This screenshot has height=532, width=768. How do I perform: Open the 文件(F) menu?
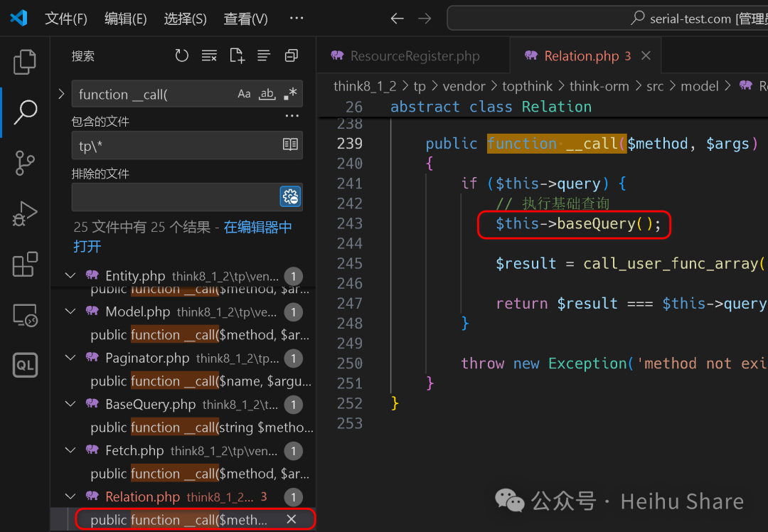(x=65, y=18)
